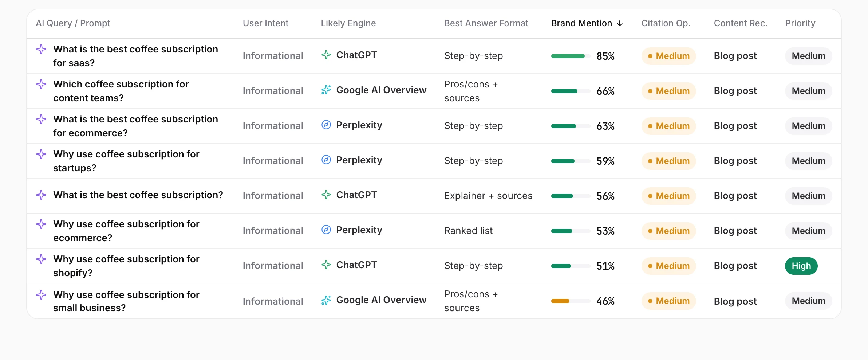Screen dimensions: 868x360
Task: Open the query "Why use coffee subscription for shopify?"
Action: point(126,266)
